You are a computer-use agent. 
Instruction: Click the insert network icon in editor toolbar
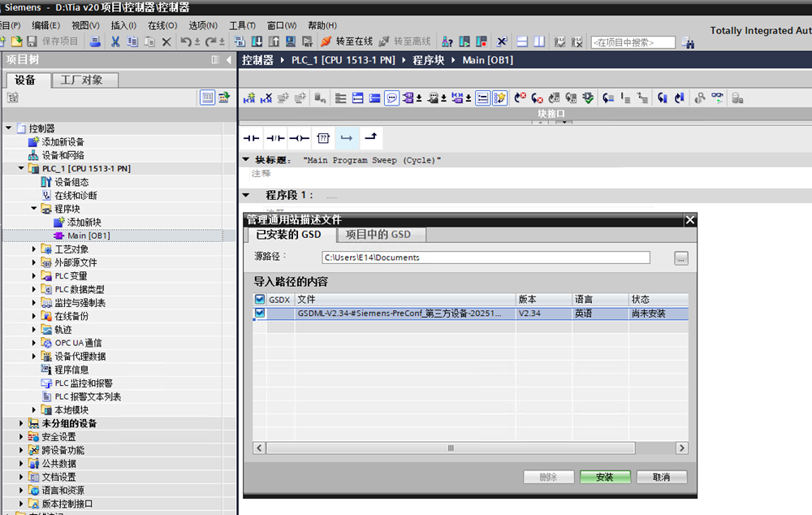(x=250, y=98)
